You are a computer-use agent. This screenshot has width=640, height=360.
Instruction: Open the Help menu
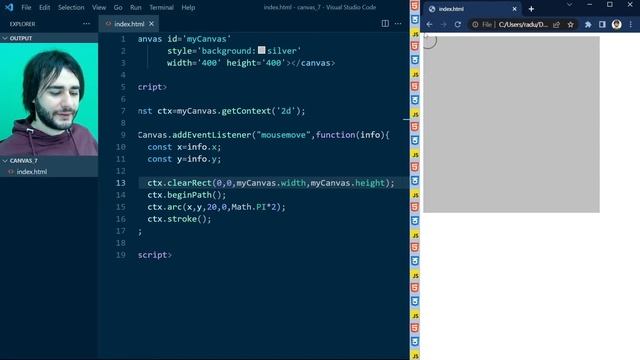pyautogui.click(x=188, y=7)
